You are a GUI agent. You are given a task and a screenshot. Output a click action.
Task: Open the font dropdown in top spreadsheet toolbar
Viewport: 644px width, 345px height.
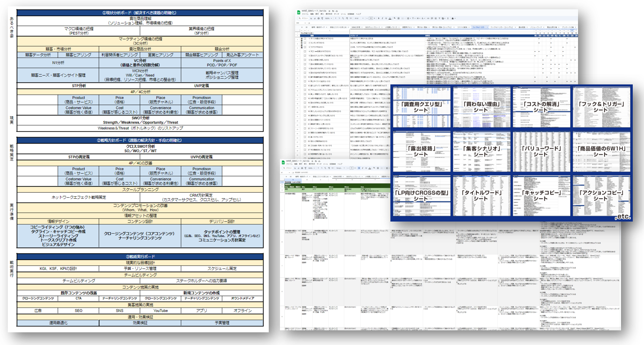(x=358, y=19)
